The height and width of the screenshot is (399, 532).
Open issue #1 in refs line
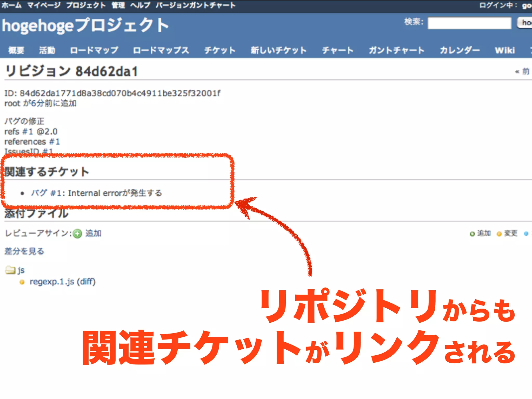coord(28,132)
